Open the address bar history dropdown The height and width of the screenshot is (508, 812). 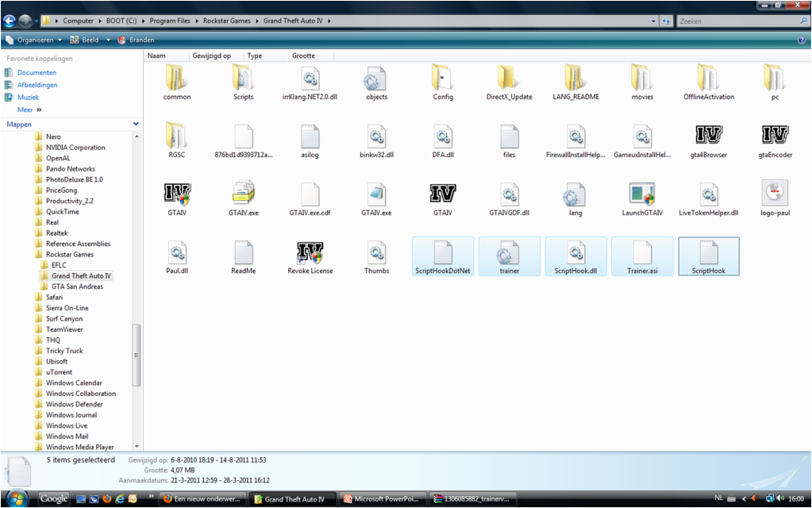[653, 21]
